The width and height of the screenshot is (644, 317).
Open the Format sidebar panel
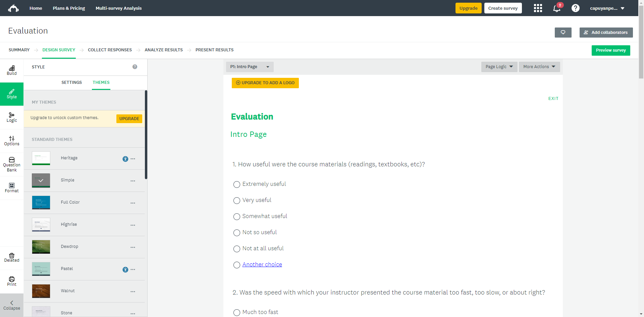(x=12, y=188)
